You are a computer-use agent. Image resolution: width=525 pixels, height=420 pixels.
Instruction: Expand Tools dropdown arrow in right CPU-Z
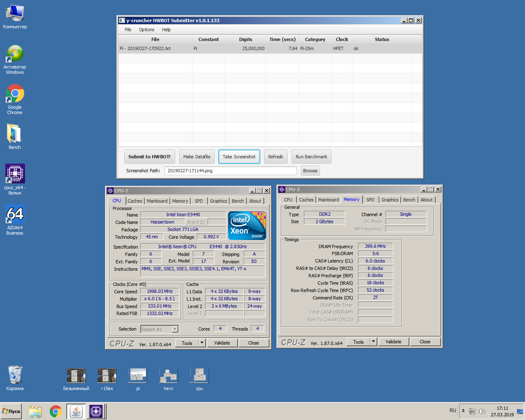pos(373,342)
